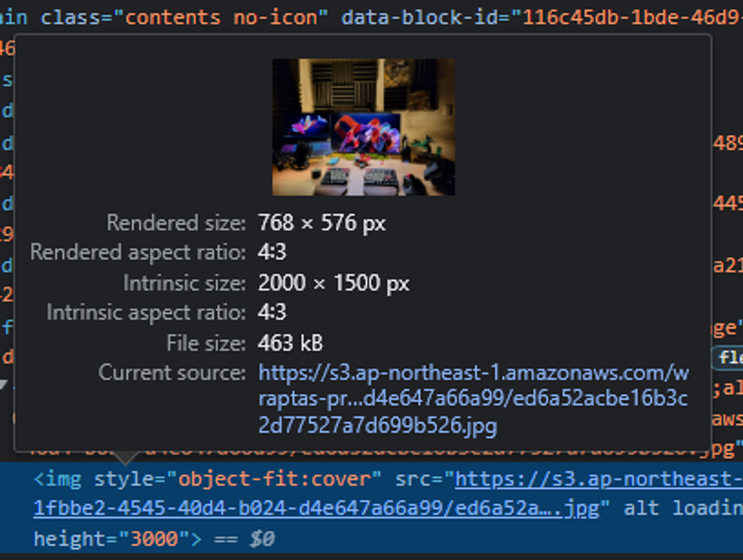Image resolution: width=743 pixels, height=560 pixels.
Task: Click the img tag name
Action: click(x=64, y=479)
